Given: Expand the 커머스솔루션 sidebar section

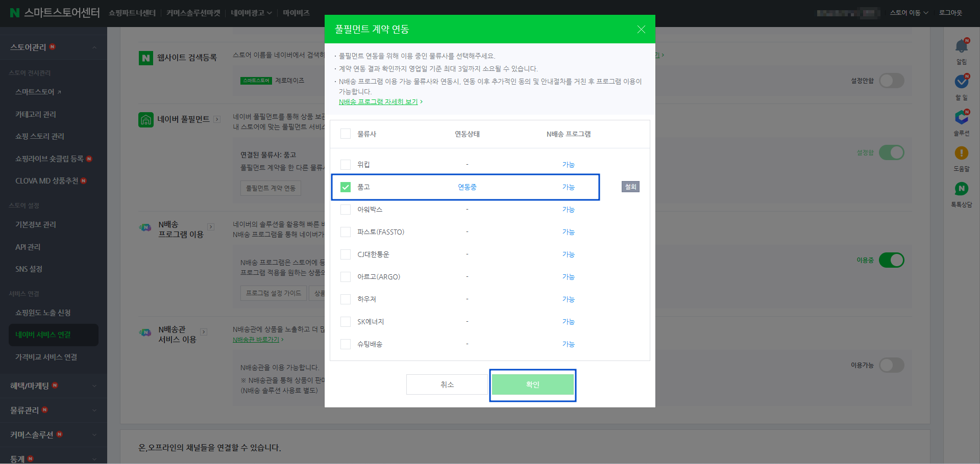Looking at the screenshot, I should (x=54, y=435).
